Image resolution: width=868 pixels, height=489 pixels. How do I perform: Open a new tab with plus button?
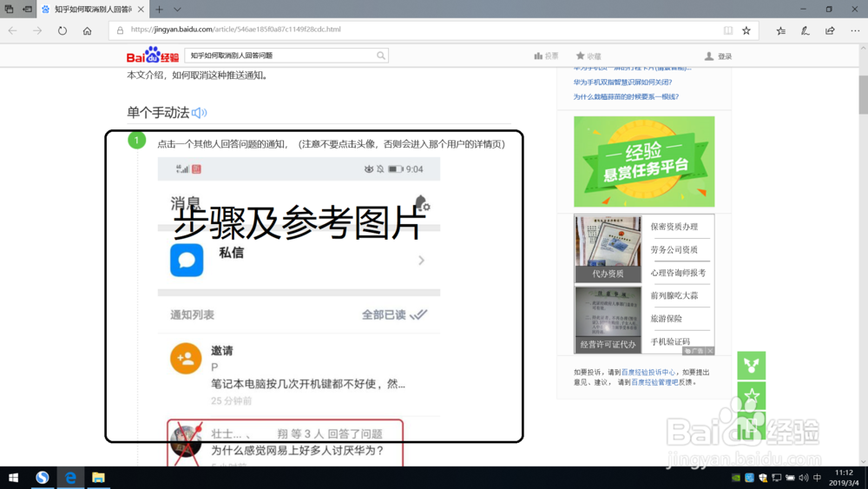point(160,9)
